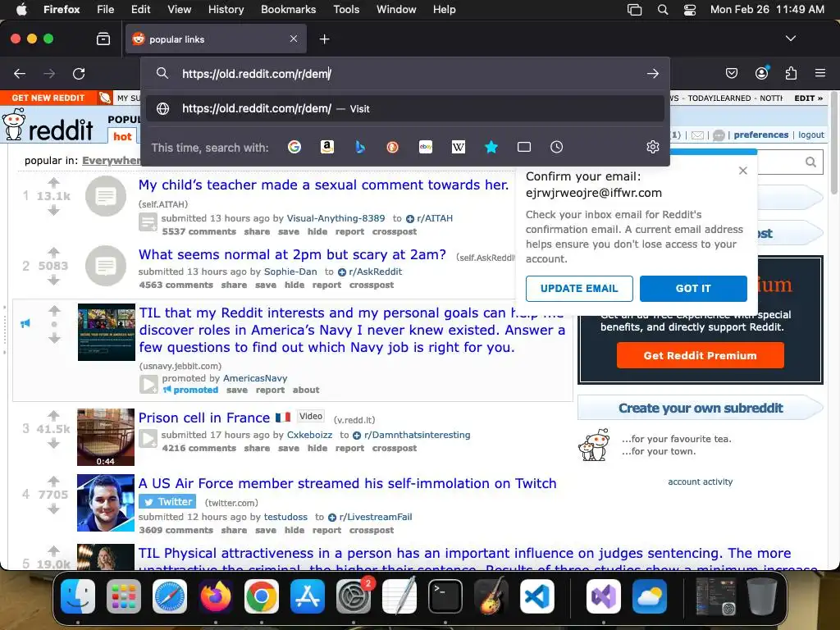Open the r/Damnthatsinteresting subreddit link

(418, 435)
